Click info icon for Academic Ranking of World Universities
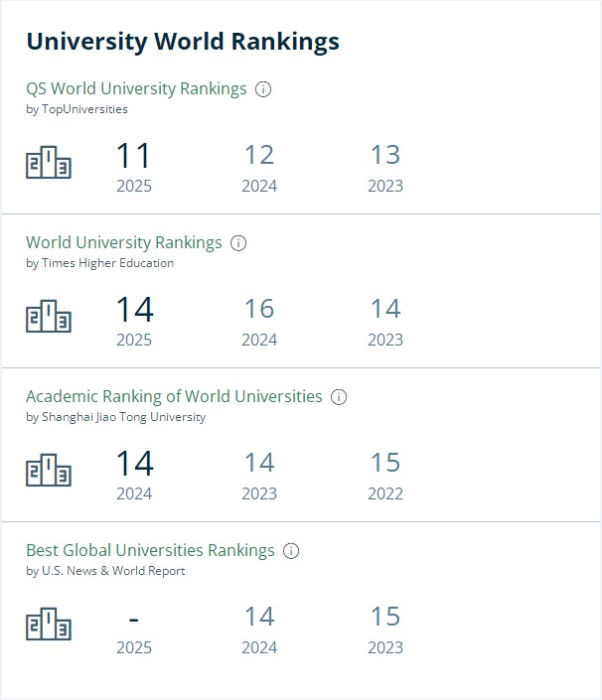This screenshot has width=602, height=700. 339,397
